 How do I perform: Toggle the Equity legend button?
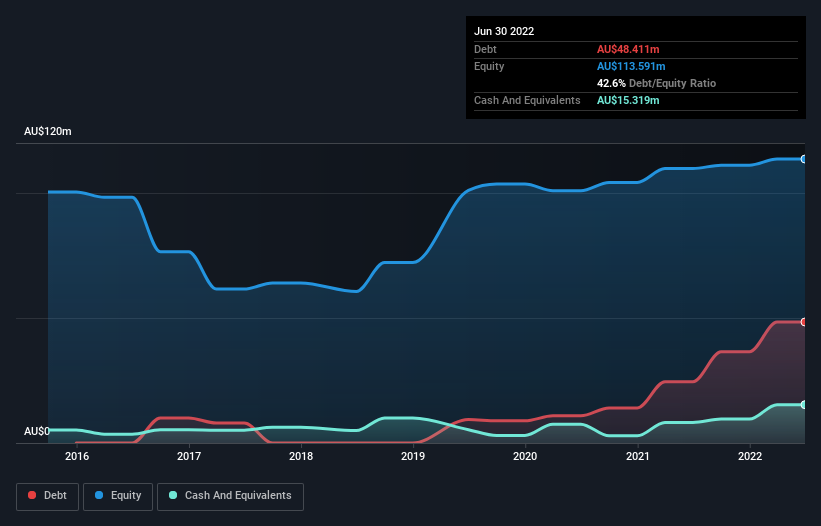click(118, 496)
